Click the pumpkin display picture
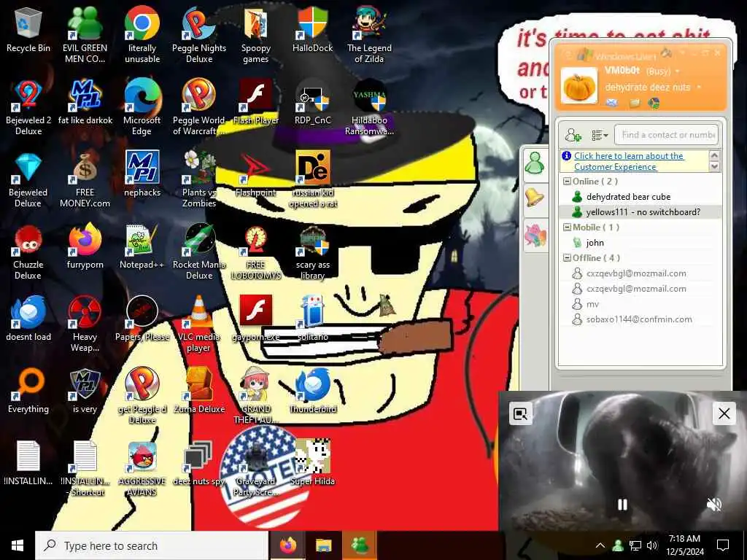This screenshot has height=560, width=747. (x=579, y=86)
